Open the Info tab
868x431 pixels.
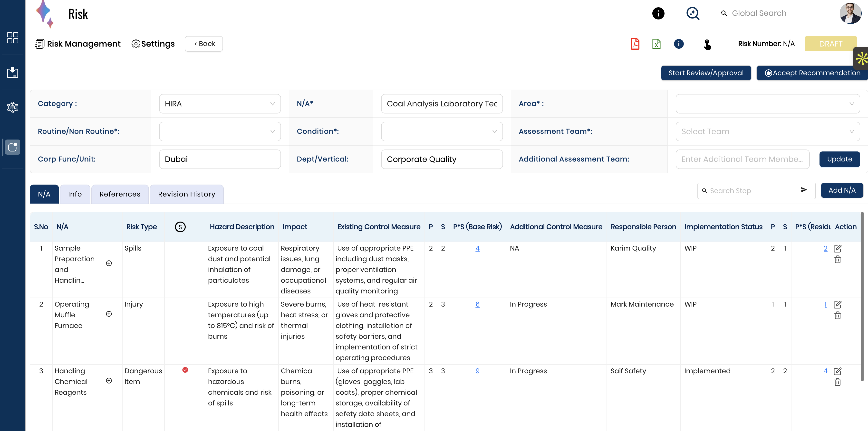click(75, 194)
